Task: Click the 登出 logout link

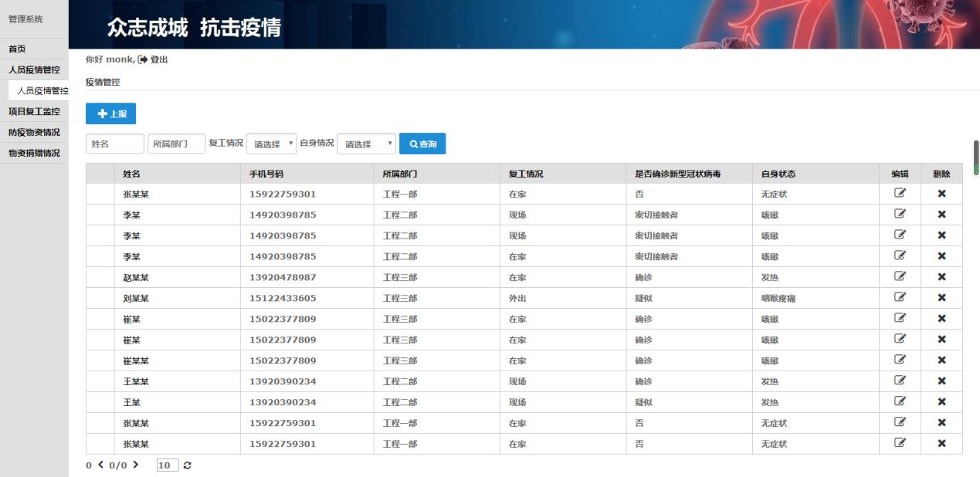Action: tap(153, 60)
